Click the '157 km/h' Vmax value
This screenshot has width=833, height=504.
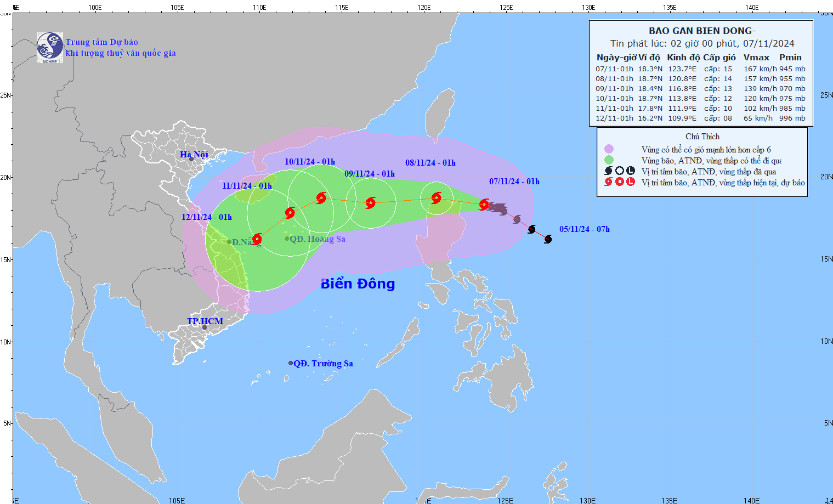click(x=760, y=79)
